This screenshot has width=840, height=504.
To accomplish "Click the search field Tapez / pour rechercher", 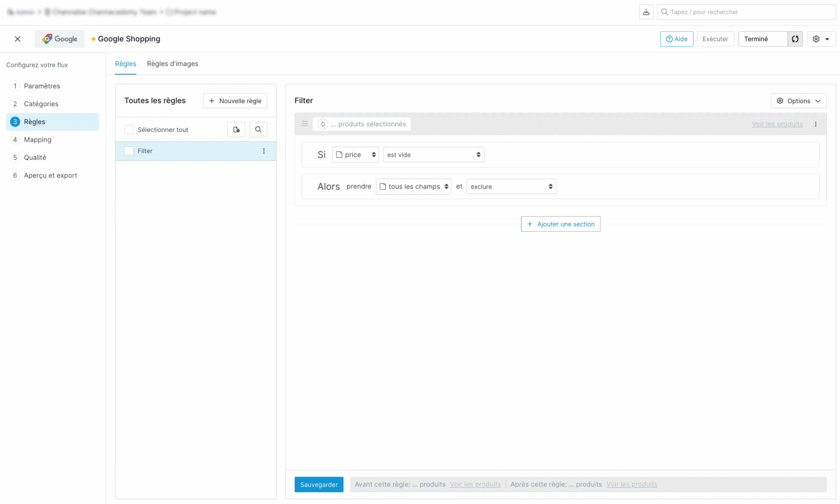I will (x=746, y=12).
